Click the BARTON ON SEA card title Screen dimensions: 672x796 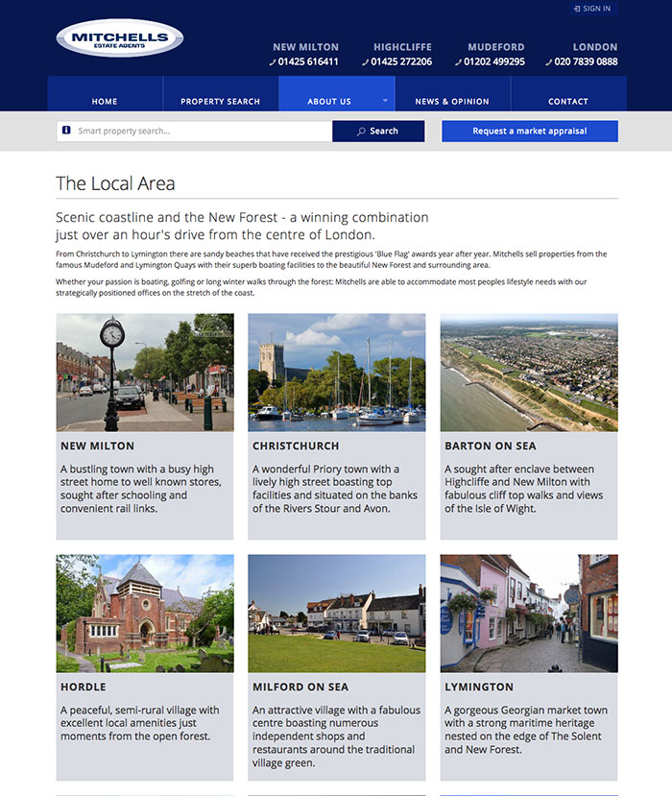coord(491,446)
